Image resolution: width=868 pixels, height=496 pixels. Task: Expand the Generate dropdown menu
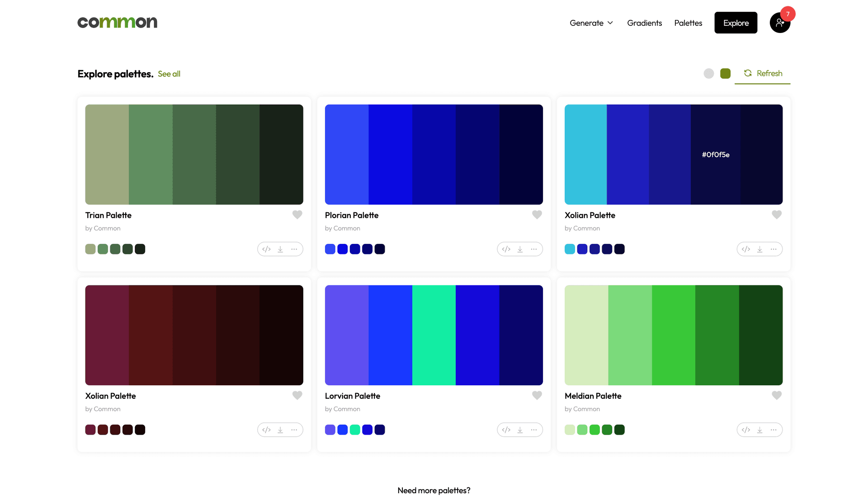tap(591, 23)
